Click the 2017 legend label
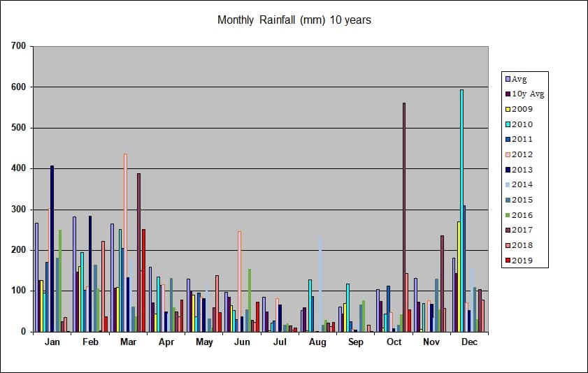The height and width of the screenshot is (373, 588). [522, 230]
